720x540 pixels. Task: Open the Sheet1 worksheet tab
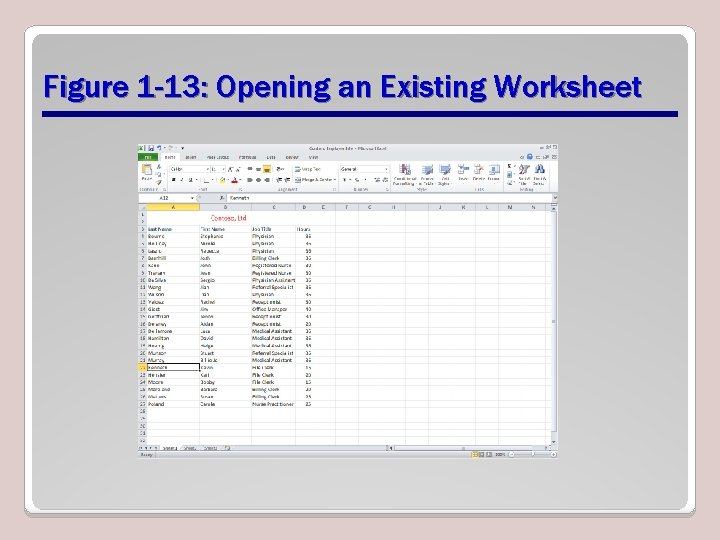click(x=169, y=448)
